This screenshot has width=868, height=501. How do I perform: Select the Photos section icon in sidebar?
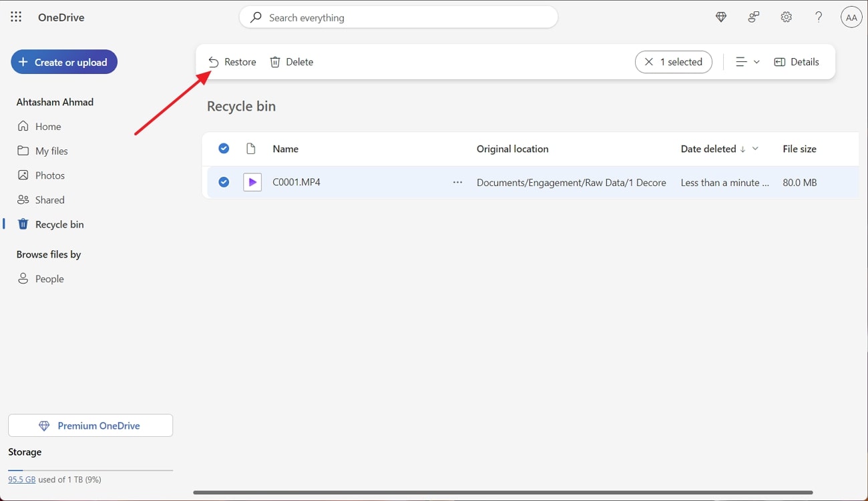pyautogui.click(x=23, y=175)
